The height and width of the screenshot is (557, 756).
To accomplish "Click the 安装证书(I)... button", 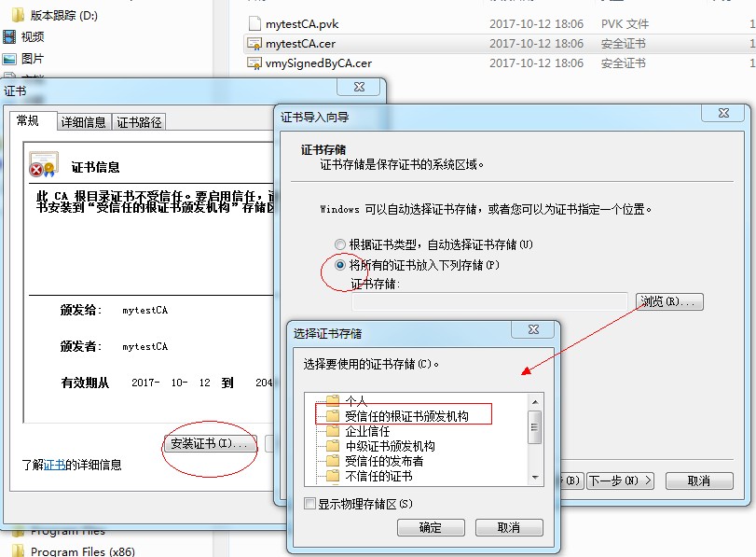I will point(210,443).
